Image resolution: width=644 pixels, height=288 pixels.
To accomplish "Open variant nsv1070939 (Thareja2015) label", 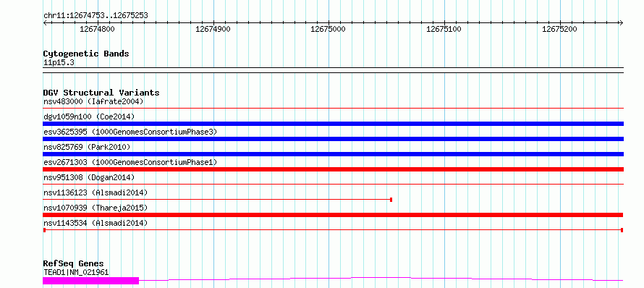I will (x=96, y=208).
